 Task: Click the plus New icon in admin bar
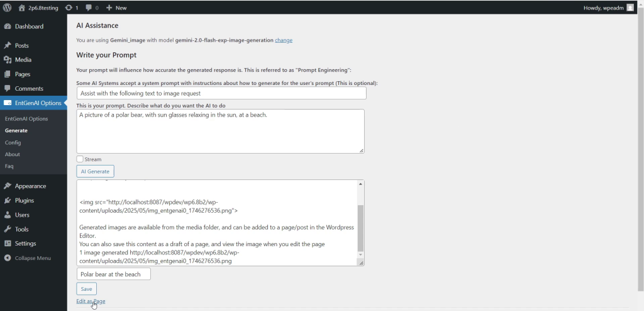(109, 8)
